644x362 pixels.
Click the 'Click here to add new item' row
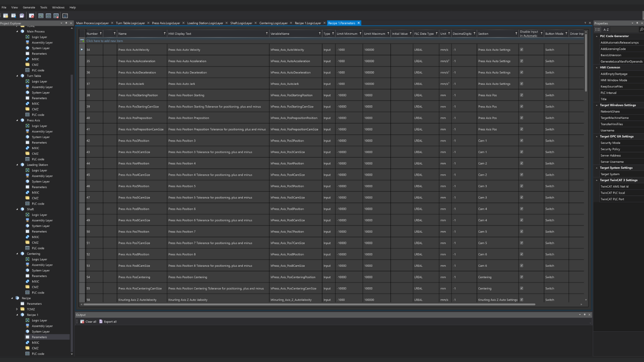pyautogui.click(x=105, y=41)
